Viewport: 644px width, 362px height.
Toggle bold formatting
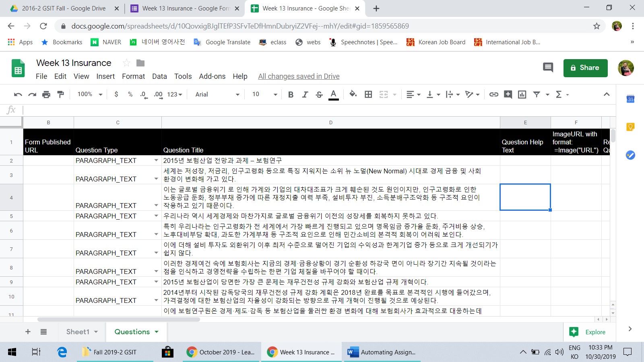coord(291,95)
